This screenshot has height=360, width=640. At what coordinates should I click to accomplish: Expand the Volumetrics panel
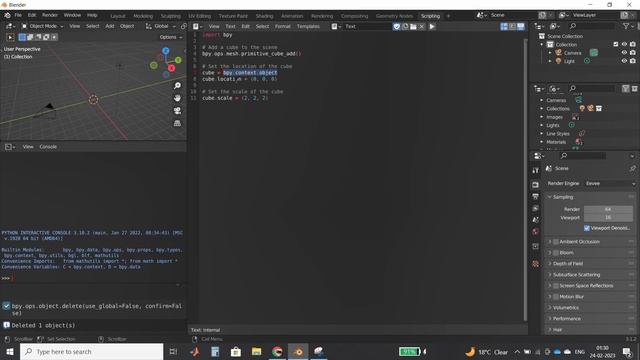(566, 308)
